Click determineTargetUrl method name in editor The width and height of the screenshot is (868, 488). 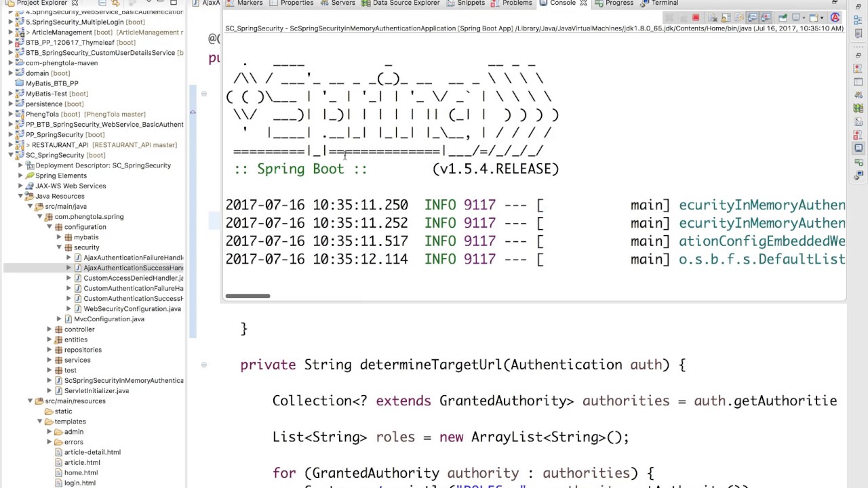point(431,365)
